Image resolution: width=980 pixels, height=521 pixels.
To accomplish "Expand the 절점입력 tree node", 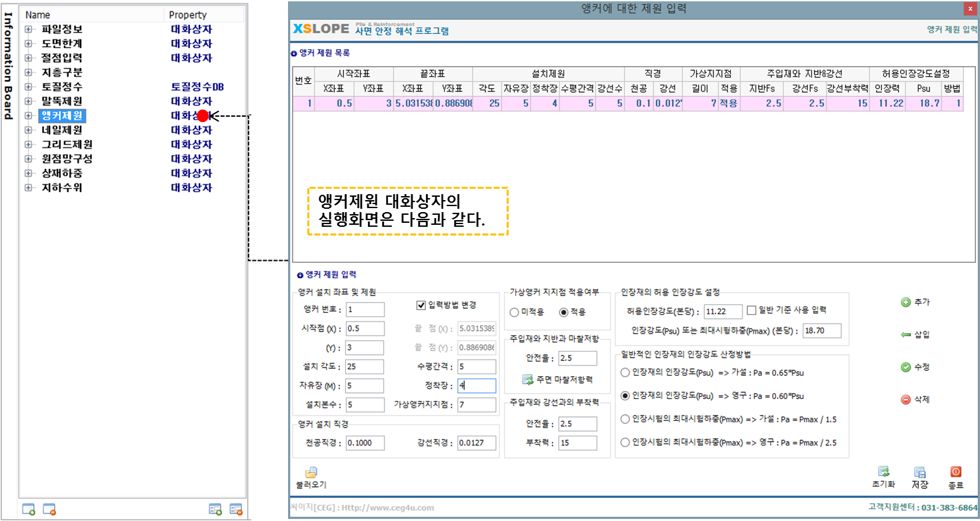I will [29, 58].
